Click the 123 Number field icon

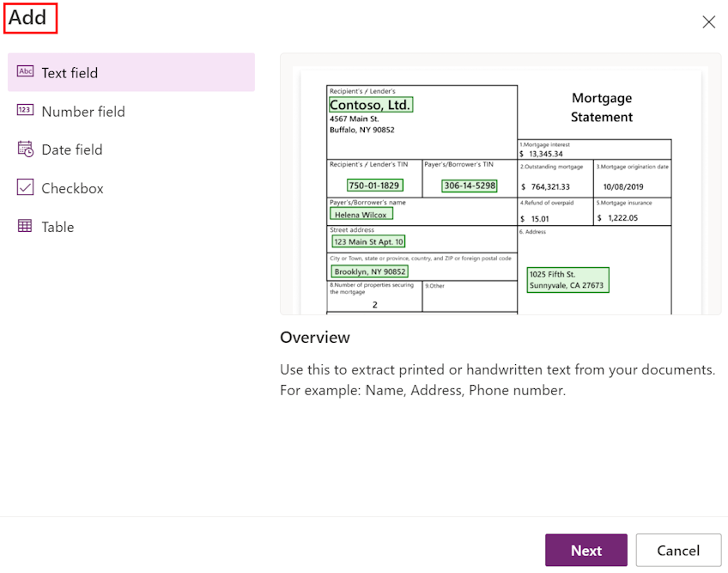tap(24, 111)
